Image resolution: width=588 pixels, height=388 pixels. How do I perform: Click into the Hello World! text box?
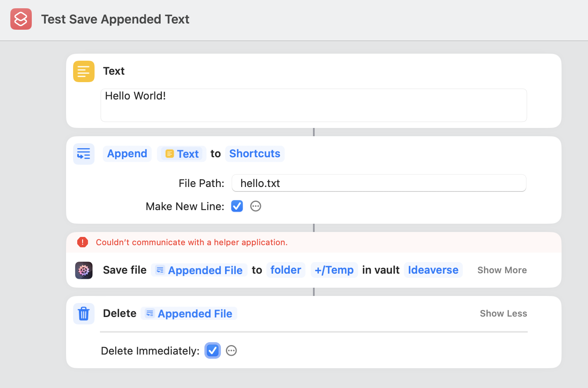[x=313, y=105]
